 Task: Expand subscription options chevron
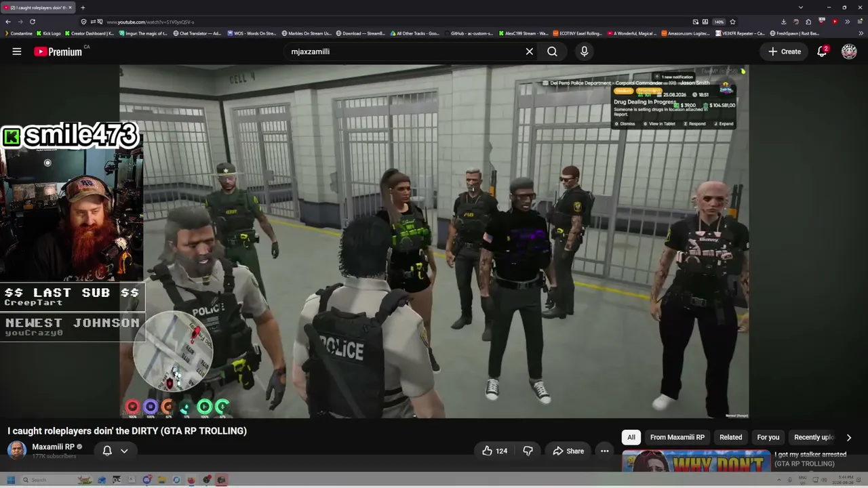[124, 451]
